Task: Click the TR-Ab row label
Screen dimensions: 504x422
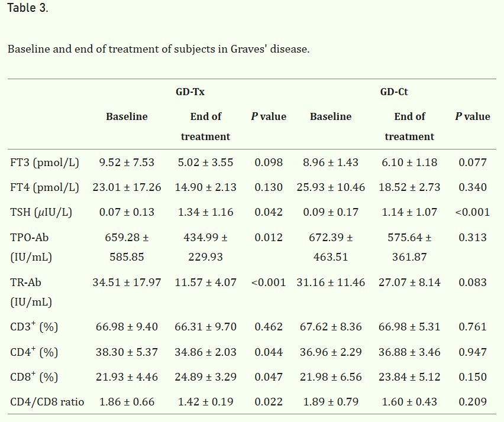Action: click(x=31, y=292)
